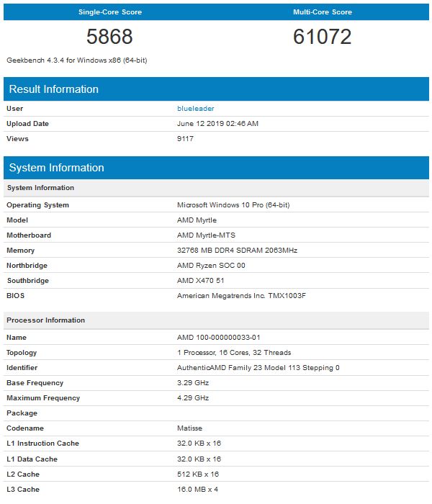Click the Processor Information subheading
Image resolution: width=432 pixels, height=504 pixels.
45,320
